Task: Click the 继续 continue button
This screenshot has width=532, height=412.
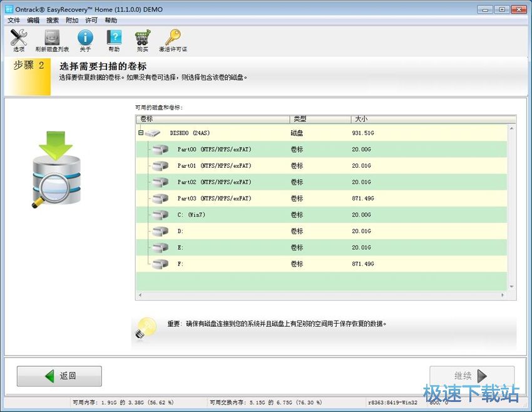Action: click(472, 376)
